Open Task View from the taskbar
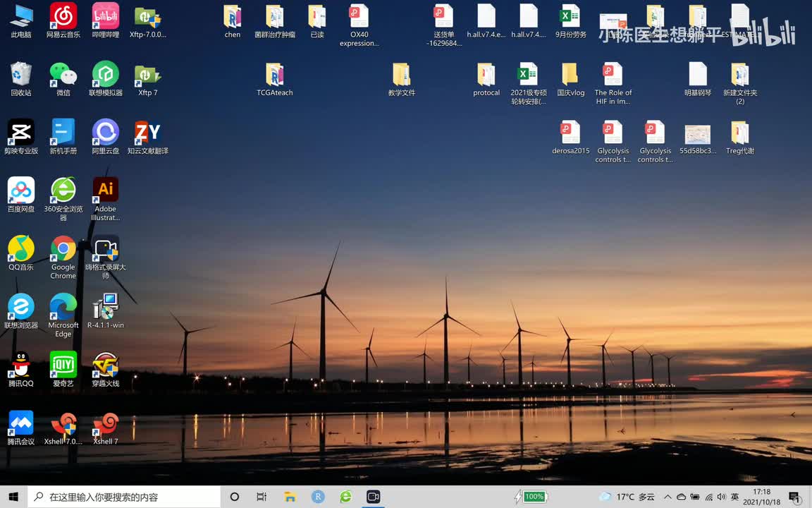Image resolution: width=812 pixels, height=508 pixels. [262, 497]
